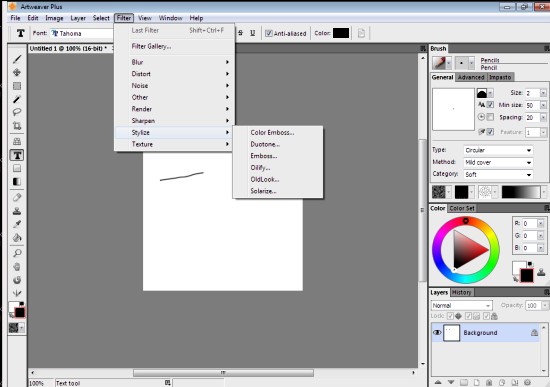Open the Pencils brush category picker

442,63
